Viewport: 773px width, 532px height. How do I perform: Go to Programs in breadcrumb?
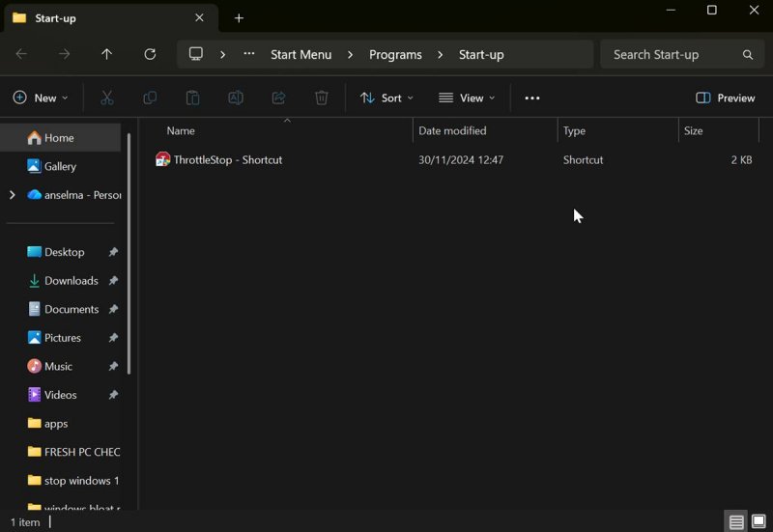click(395, 55)
